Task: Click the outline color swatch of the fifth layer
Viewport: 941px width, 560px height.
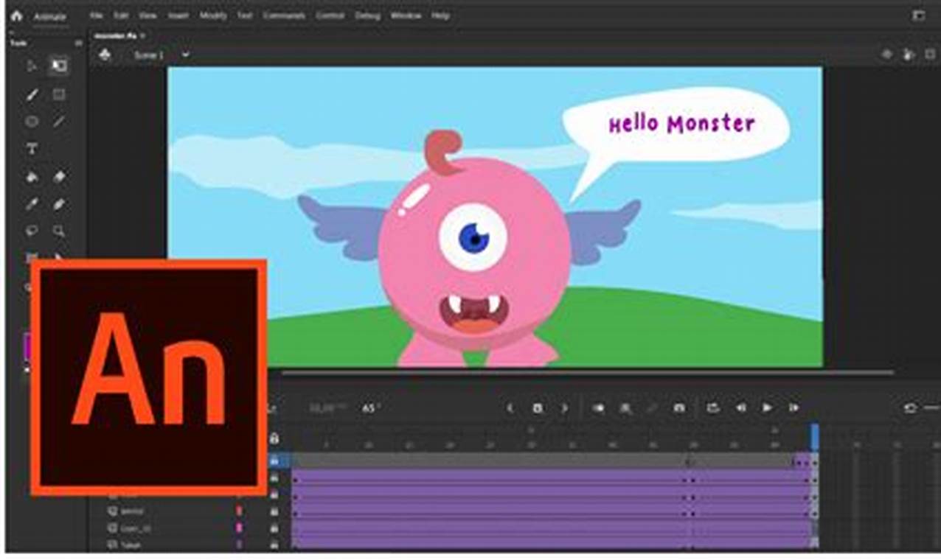Action: (x=239, y=528)
